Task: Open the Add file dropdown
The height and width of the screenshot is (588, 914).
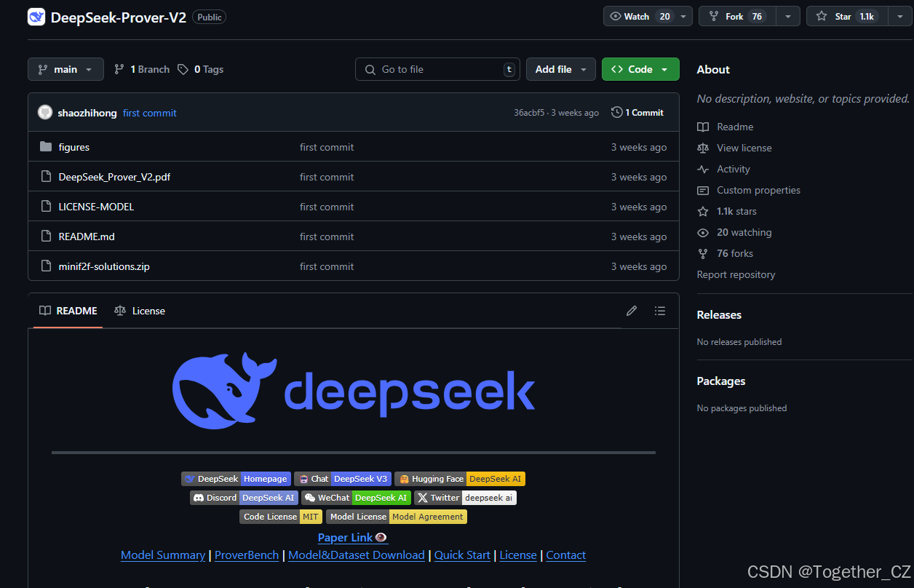Action: tap(560, 69)
